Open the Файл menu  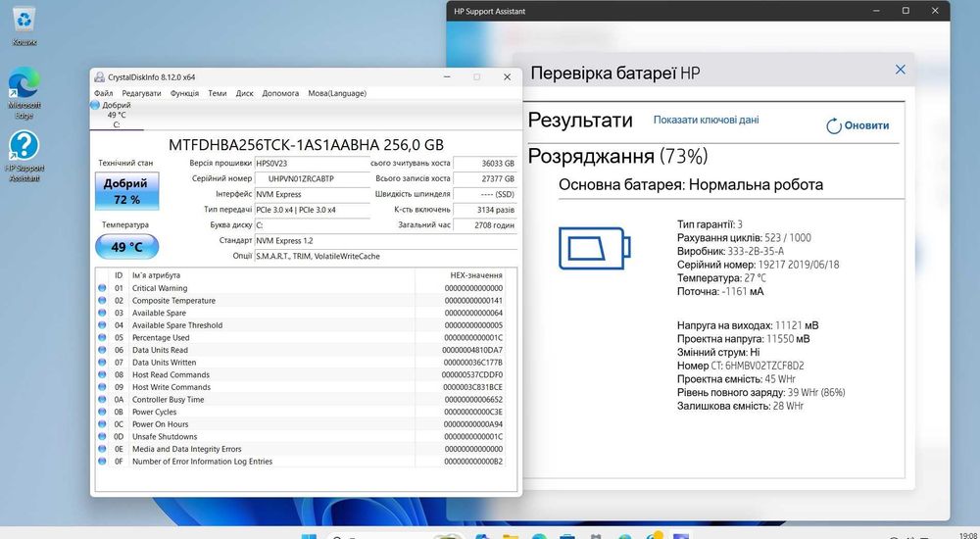pos(104,93)
